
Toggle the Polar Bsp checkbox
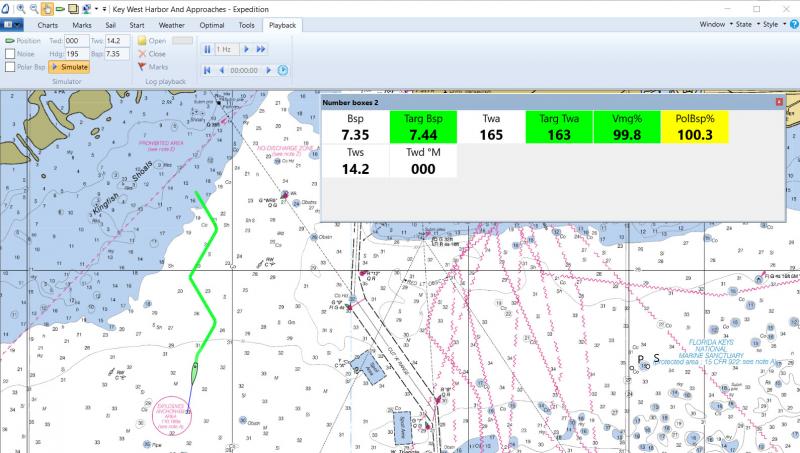pyautogui.click(x=10, y=67)
